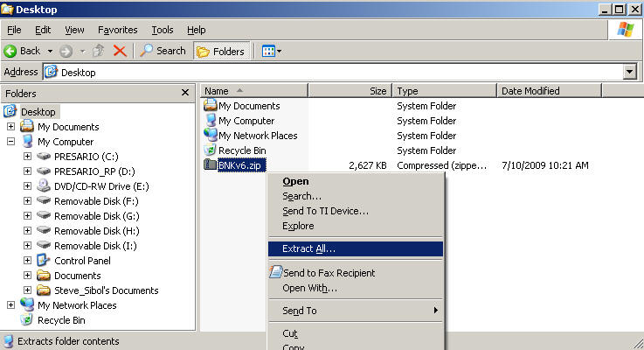Click the red X Delete toolbar icon
The height and width of the screenshot is (350, 644).
pyautogui.click(x=120, y=51)
